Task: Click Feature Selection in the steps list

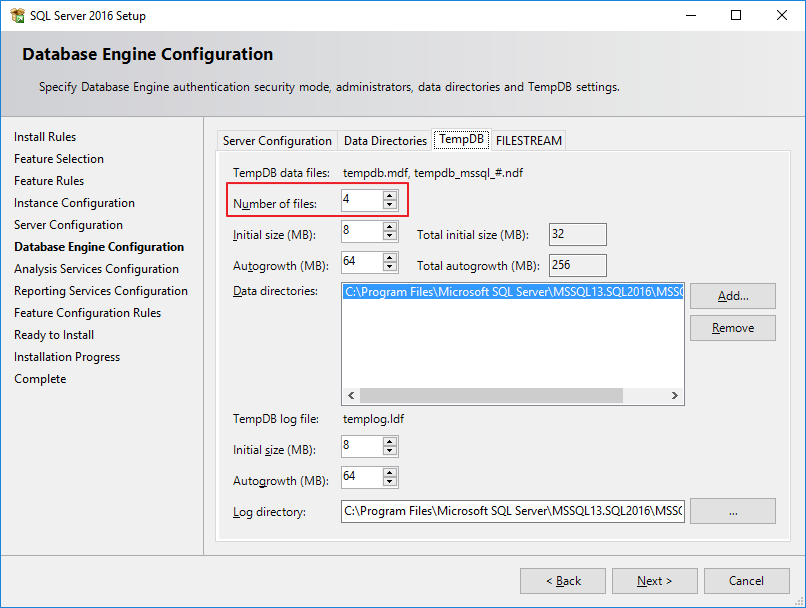Action: (x=59, y=159)
